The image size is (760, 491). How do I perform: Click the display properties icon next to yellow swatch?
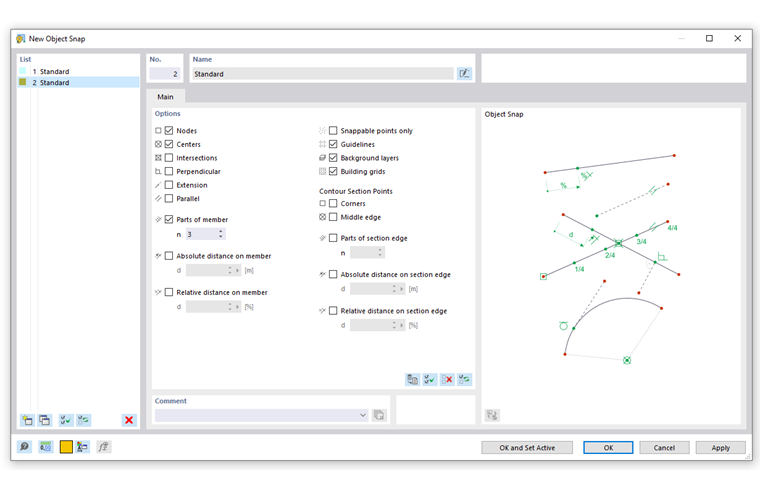coord(82,447)
